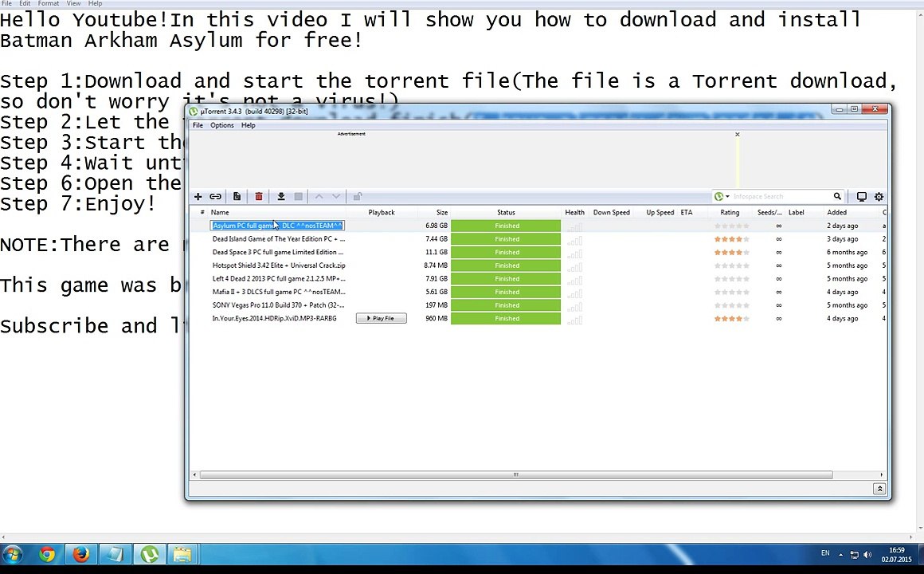Sort by Playback column header

[382, 212]
